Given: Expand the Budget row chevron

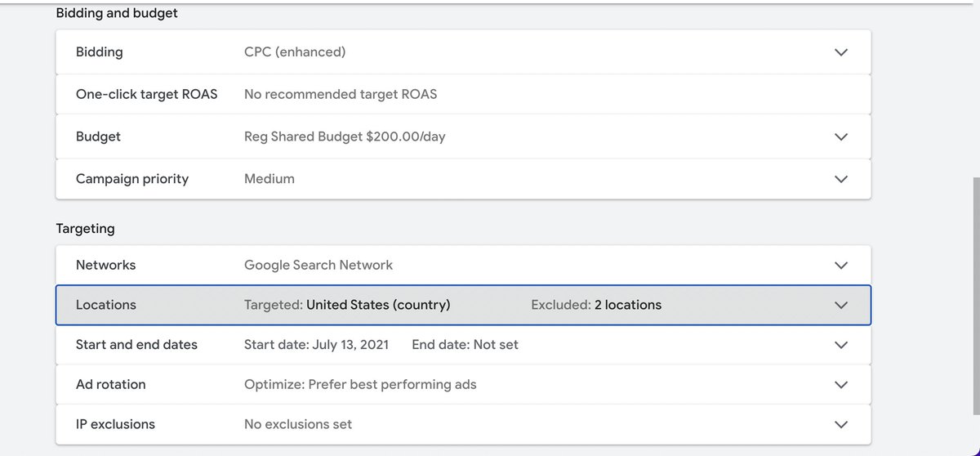Looking at the screenshot, I should click(841, 137).
